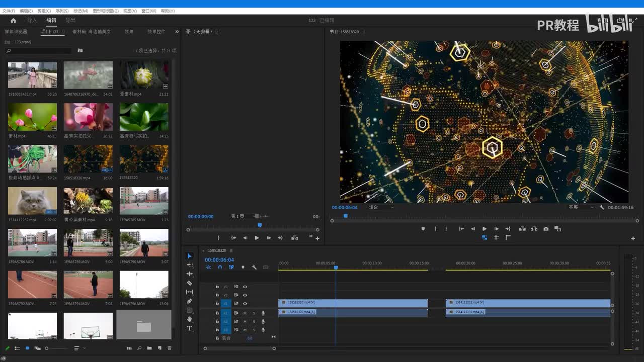644x362 pixels.
Task: Hide track V1 with eye icon
Action: (x=245, y=304)
